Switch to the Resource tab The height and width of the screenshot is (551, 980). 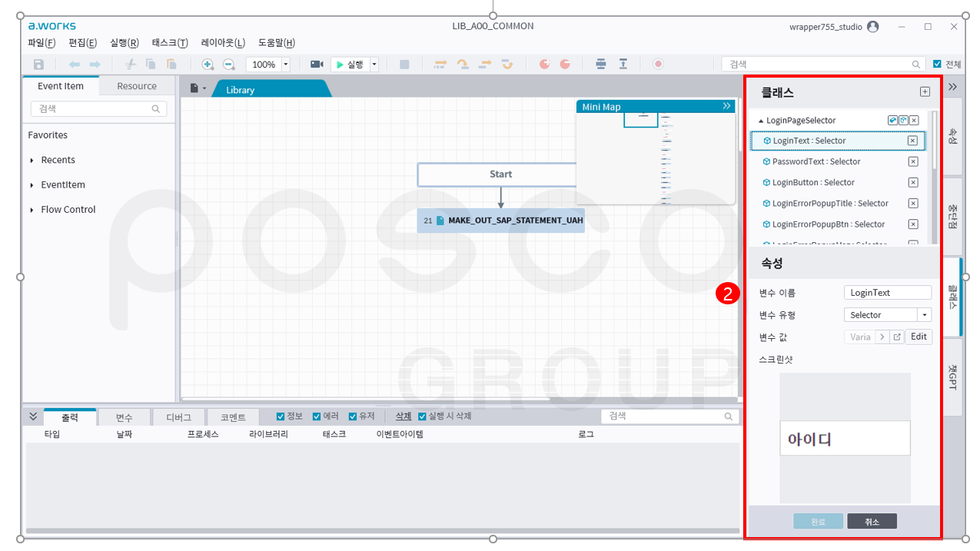(x=137, y=86)
